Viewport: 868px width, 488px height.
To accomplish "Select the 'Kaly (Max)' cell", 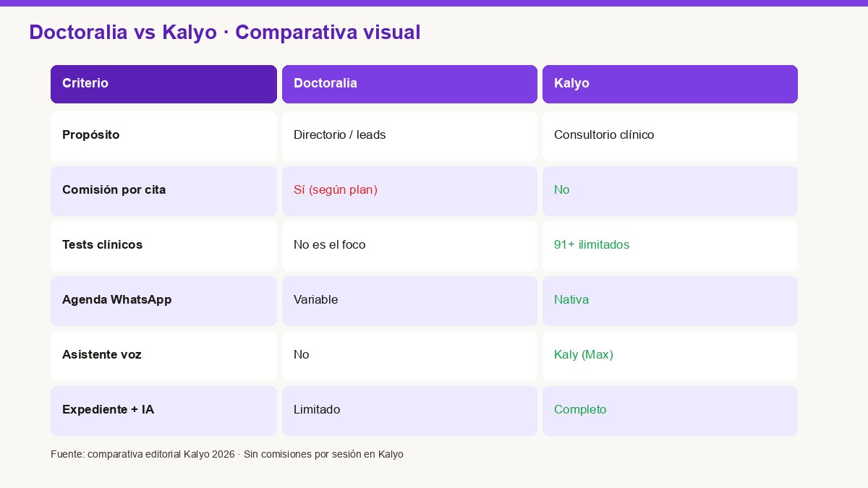I will click(670, 356).
